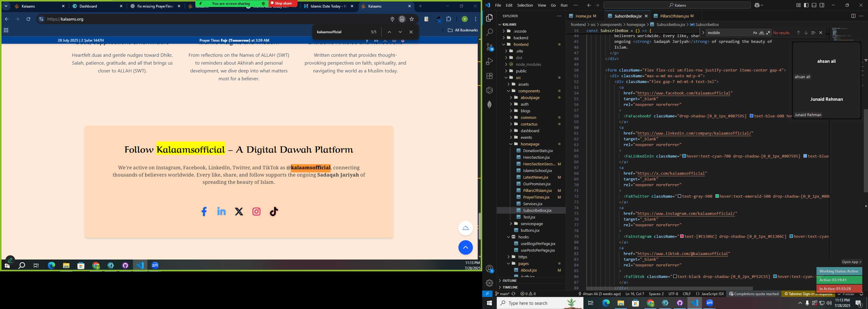Click the TikTok icon on the Kalaams page
This screenshot has height=309, width=868.
[274, 212]
